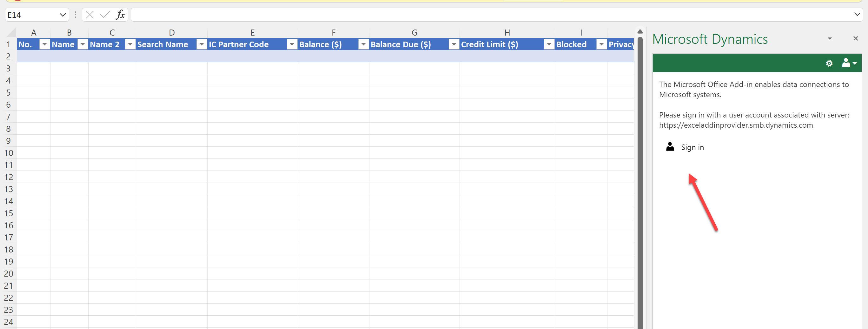
Task: Open the Search Name filter dropdown
Action: coord(202,44)
